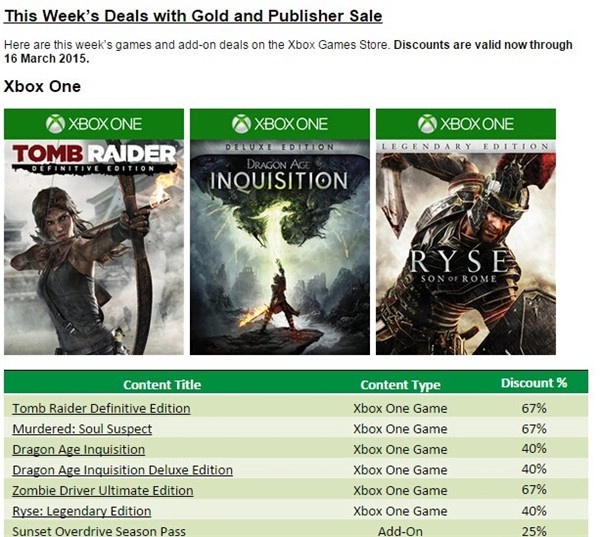Click the Xbox logo on Ryse cover
This screenshot has width=600, height=537.
click(x=427, y=124)
